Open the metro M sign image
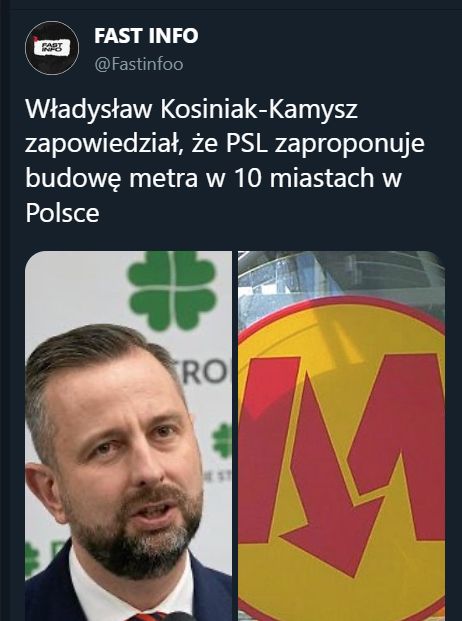The image size is (462, 621). coord(341,436)
